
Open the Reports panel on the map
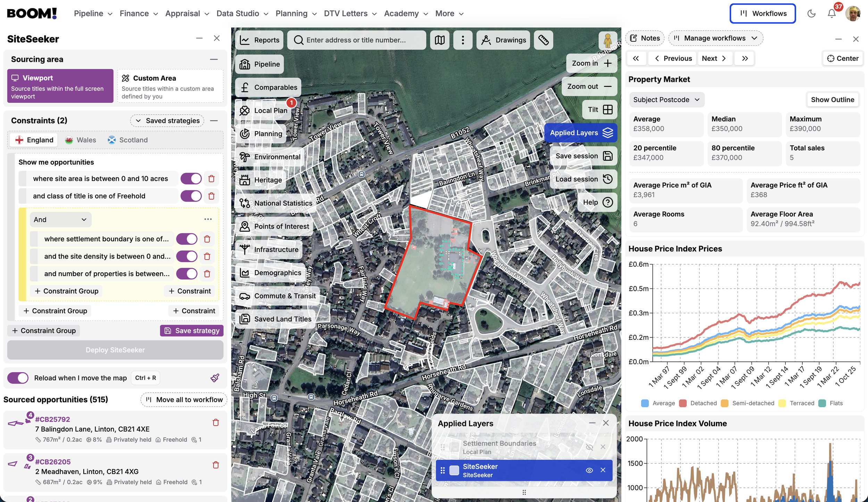[260, 40]
